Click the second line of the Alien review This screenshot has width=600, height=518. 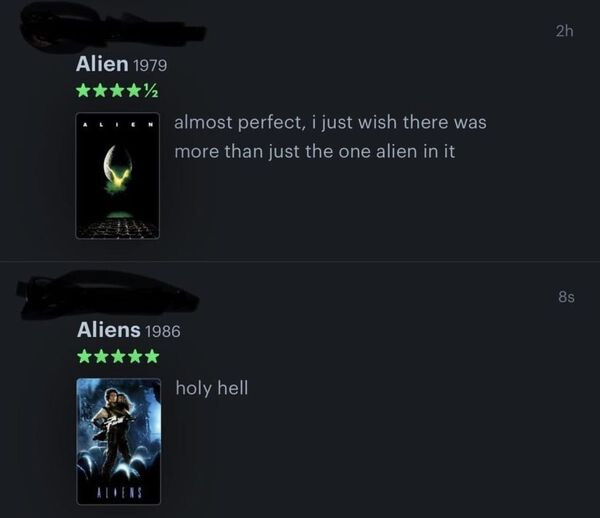pyautogui.click(x=315, y=151)
